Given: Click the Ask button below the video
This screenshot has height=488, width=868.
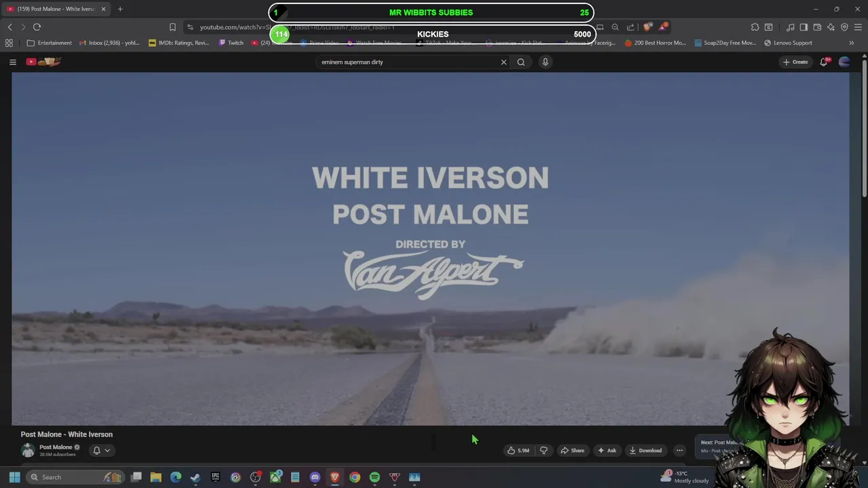Looking at the screenshot, I should point(607,450).
